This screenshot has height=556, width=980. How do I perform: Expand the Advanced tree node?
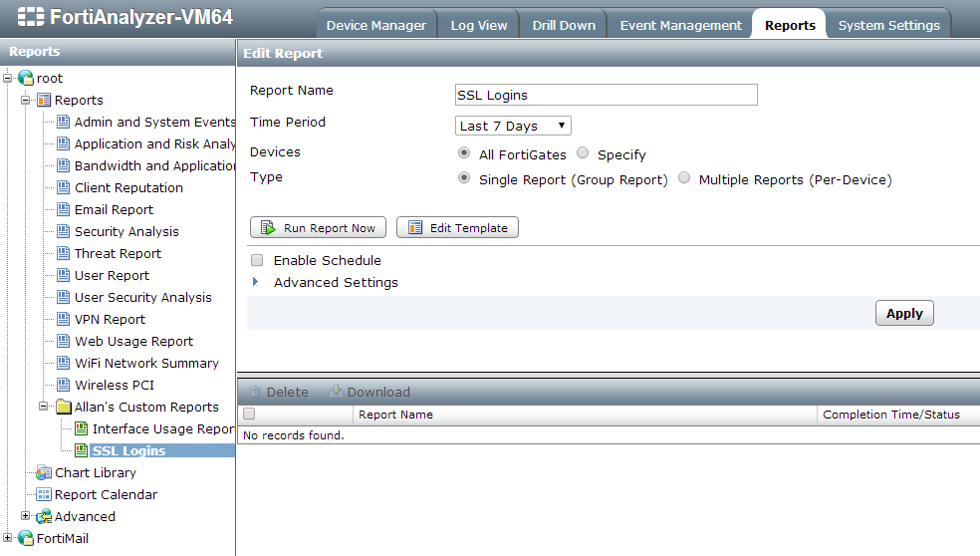[26, 516]
